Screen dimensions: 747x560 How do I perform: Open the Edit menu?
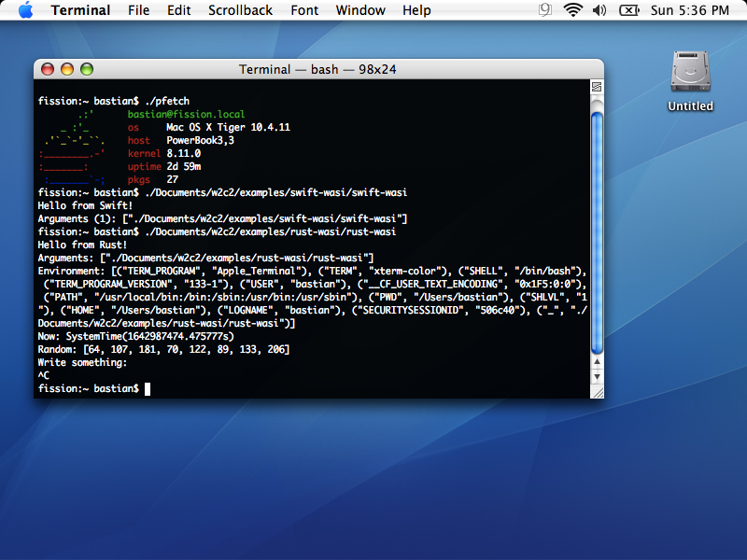click(178, 10)
